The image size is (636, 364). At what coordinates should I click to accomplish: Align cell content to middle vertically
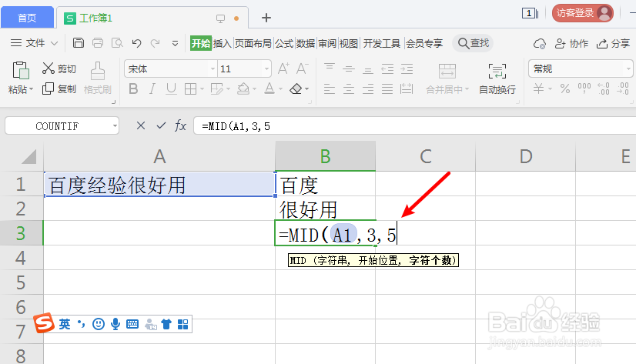click(349, 69)
